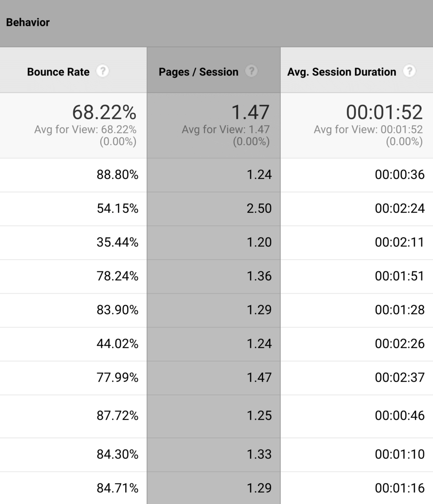Sort by Avg. Session Duration header

pyautogui.click(x=342, y=72)
